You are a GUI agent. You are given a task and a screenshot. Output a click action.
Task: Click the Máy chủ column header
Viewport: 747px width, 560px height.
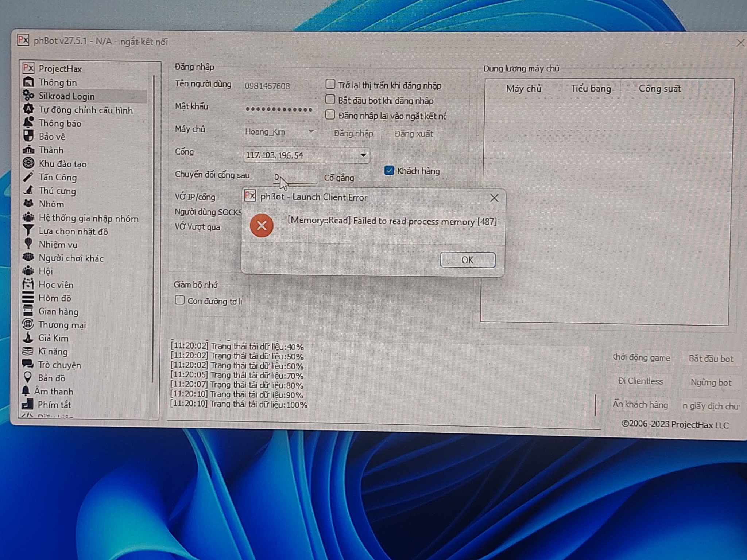(523, 89)
